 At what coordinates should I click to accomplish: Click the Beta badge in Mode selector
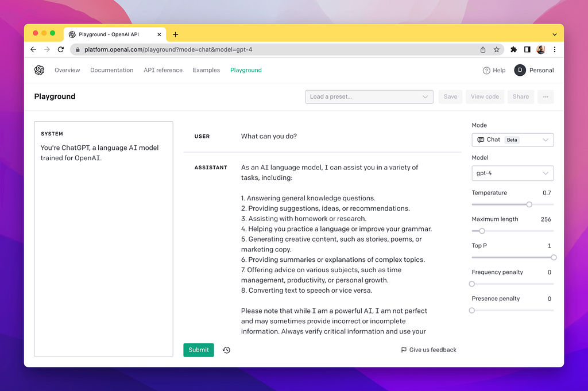(x=512, y=140)
